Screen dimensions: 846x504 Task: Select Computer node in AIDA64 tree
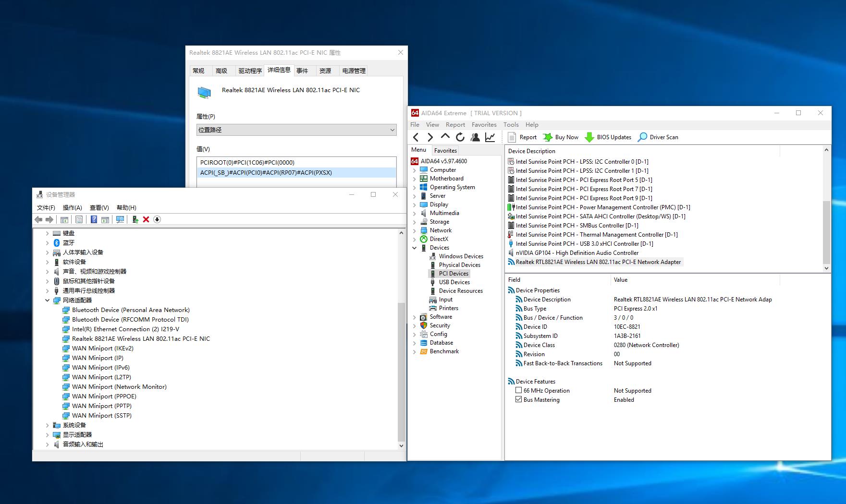(x=442, y=170)
